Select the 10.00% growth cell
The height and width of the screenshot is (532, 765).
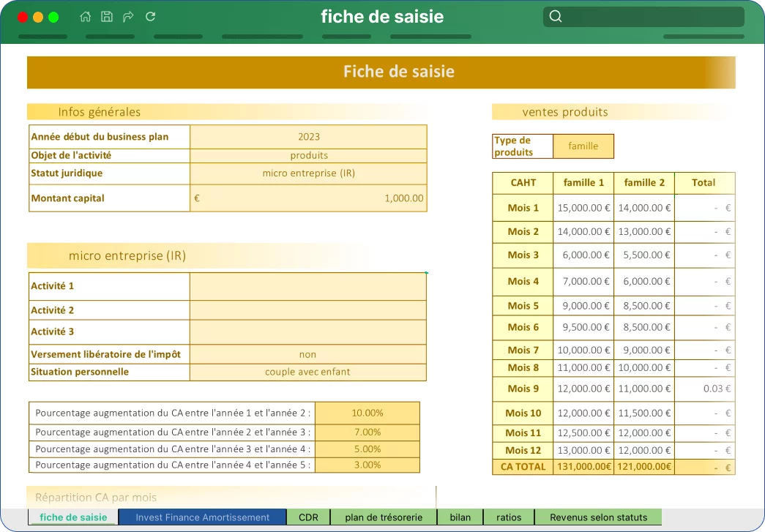[x=367, y=413]
